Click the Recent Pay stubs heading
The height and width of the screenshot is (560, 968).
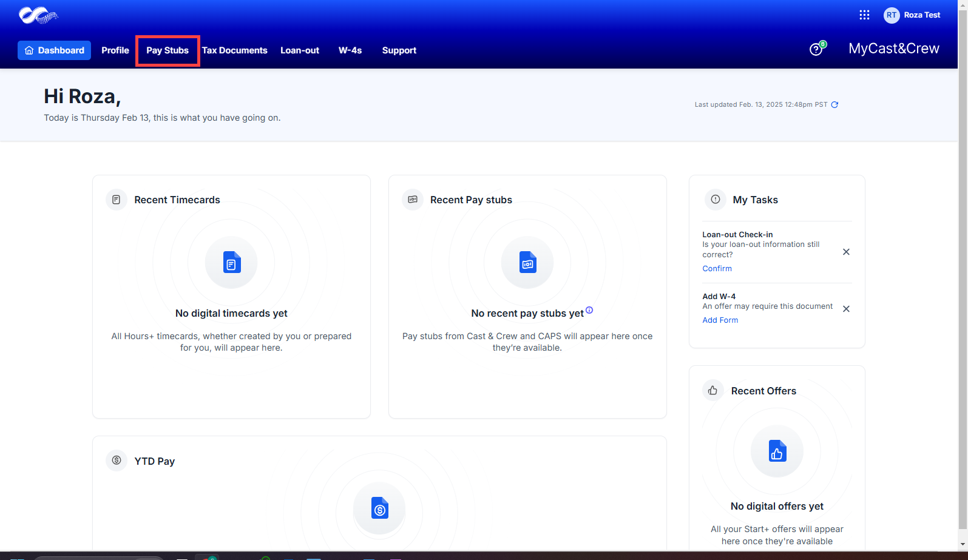tap(471, 200)
